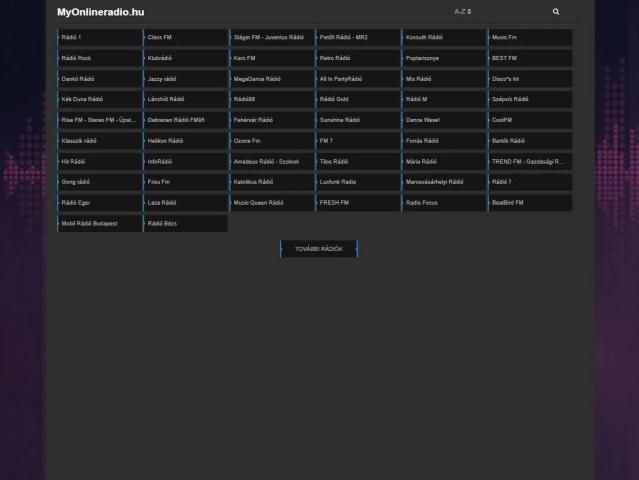Open Sunshine Rádió
Screen dimensions: 639x480
358,120
